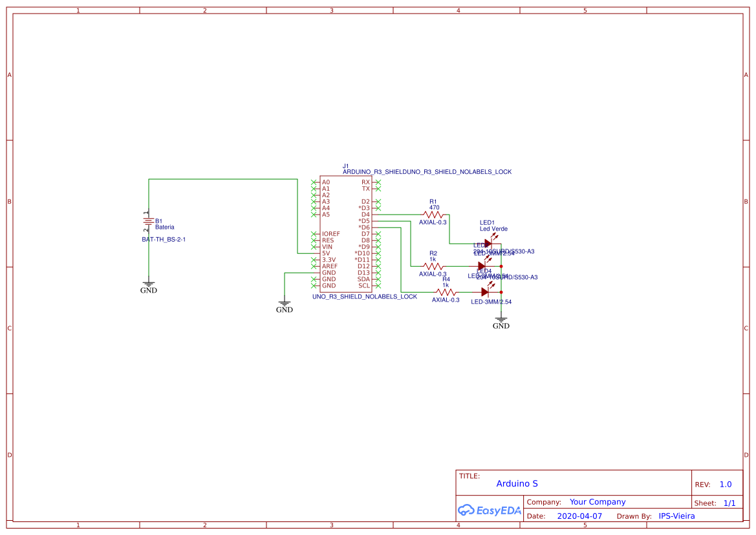Select the R4 resistor symbol

[446, 292]
